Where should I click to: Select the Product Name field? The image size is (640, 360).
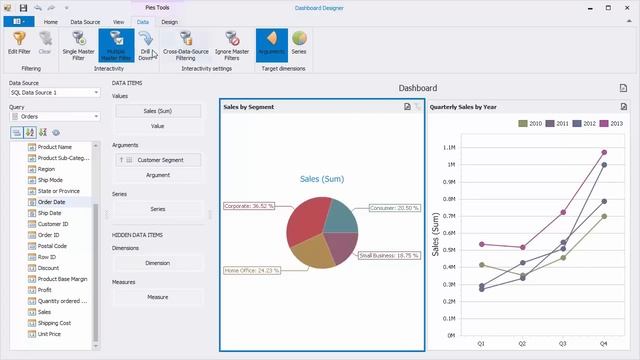coord(55,147)
